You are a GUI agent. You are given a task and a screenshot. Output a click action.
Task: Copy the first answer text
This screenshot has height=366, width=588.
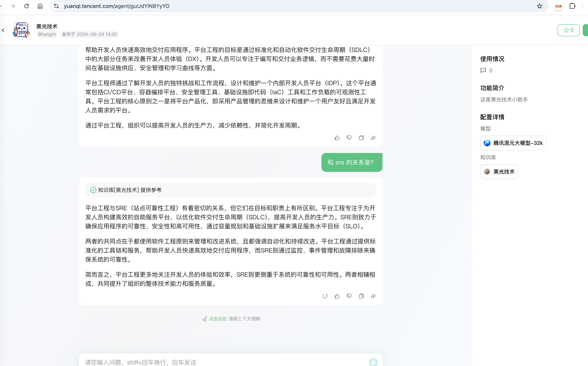[361, 138]
